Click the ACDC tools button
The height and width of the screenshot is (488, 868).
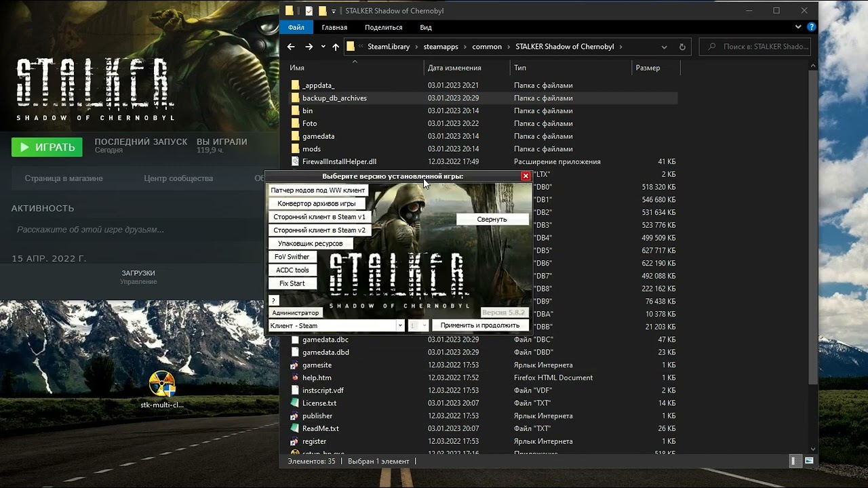pyautogui.click(x=292, y=270)
